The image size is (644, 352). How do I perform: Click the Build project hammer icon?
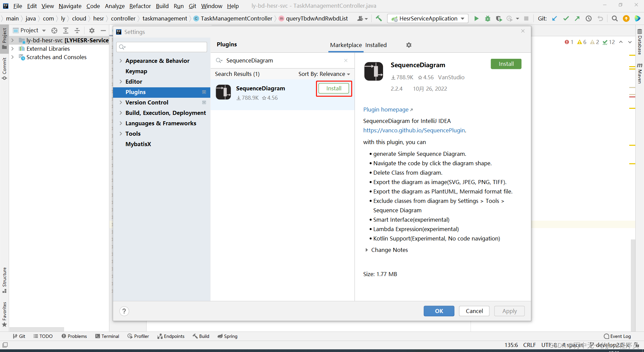pyautogui.click(x=379, y=18)
